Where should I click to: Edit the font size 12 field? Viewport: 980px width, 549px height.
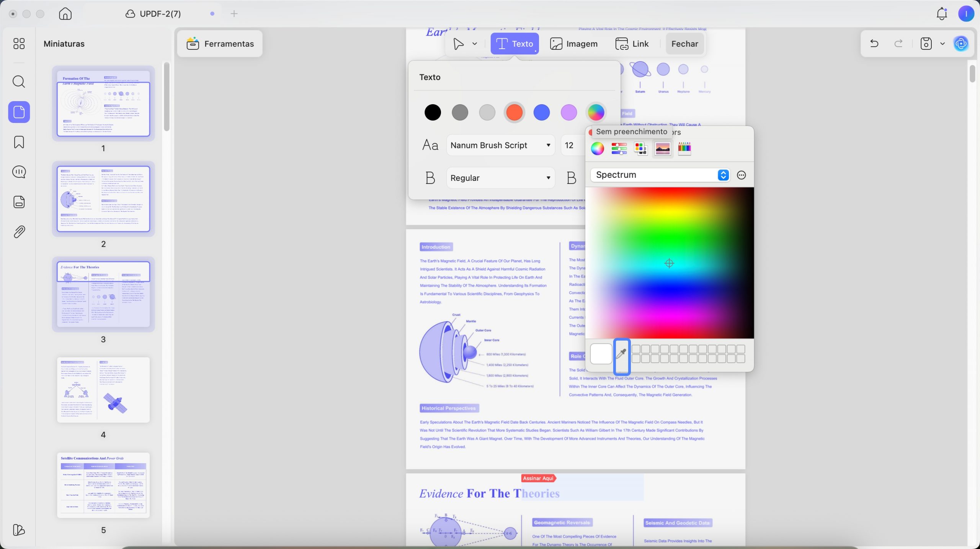tap(573, 145)
